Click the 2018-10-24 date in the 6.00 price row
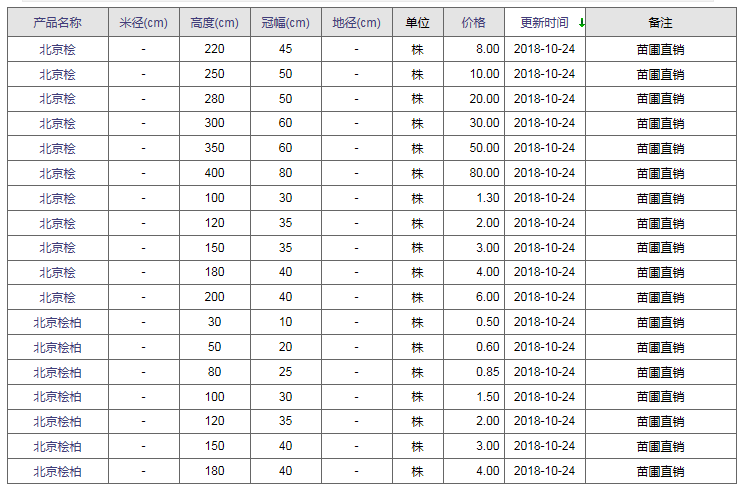 544,297
